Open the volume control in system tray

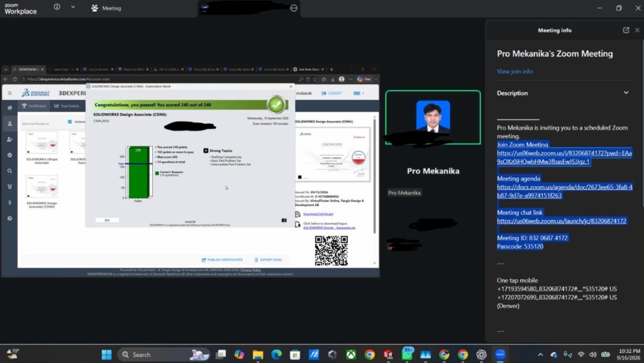tap(593, 355)
